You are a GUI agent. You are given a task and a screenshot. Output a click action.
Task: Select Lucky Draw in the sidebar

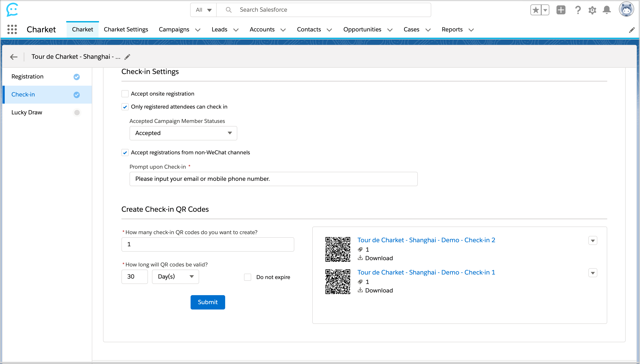[27, 113]
